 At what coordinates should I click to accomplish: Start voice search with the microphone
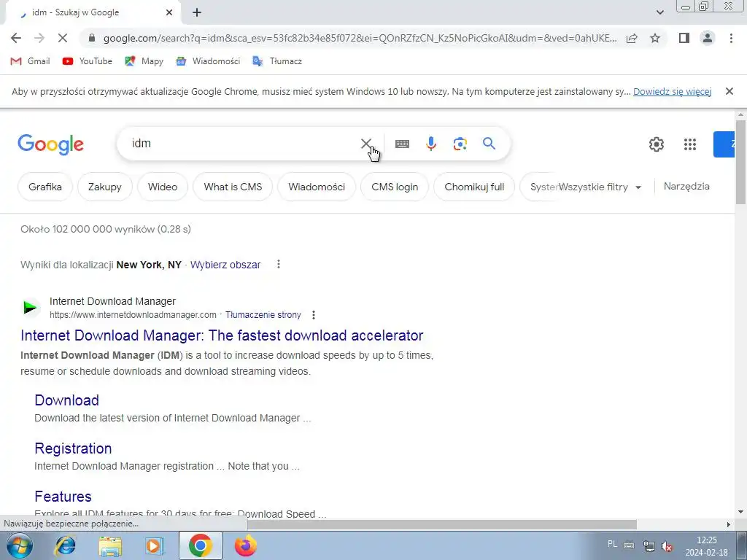tap(431, 144)
